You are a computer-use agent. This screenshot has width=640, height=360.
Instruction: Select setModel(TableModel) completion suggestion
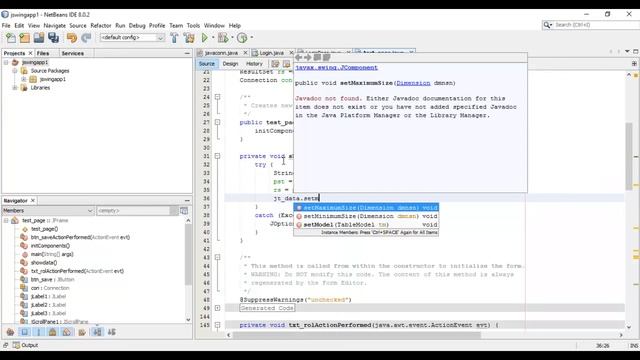point(367,225)
